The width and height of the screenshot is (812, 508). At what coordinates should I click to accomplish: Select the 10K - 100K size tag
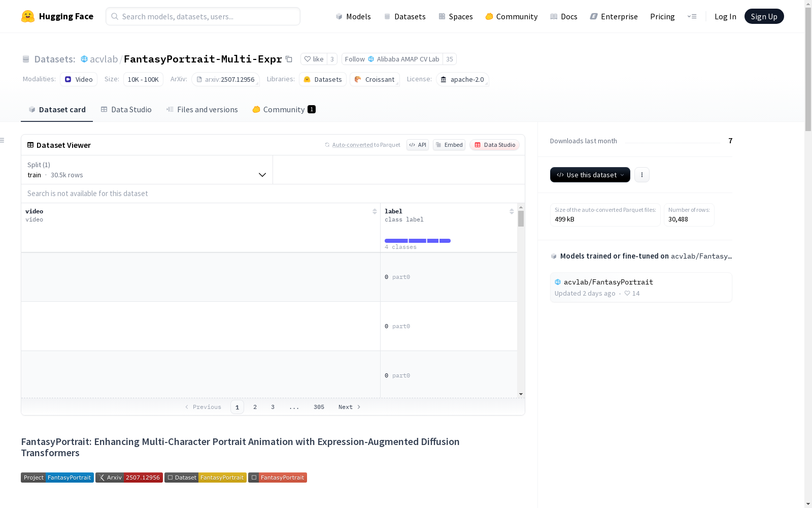pos(143,79)
